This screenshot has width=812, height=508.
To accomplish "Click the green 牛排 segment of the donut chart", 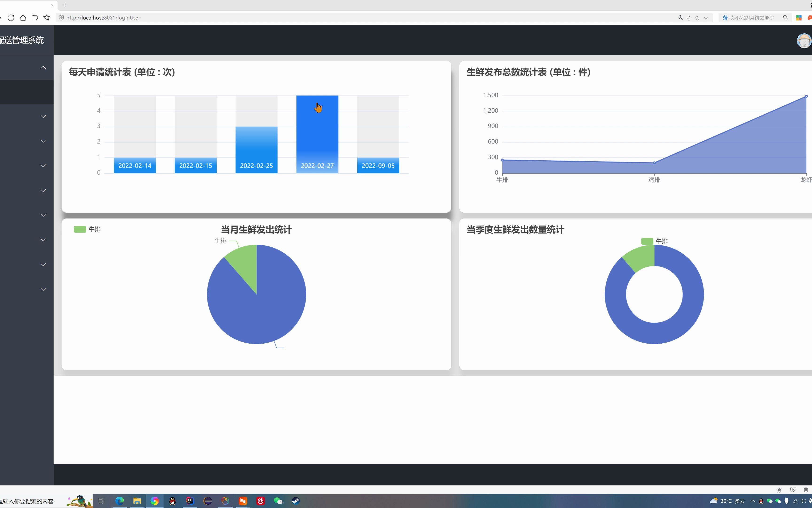I will (x=641, y=258).
